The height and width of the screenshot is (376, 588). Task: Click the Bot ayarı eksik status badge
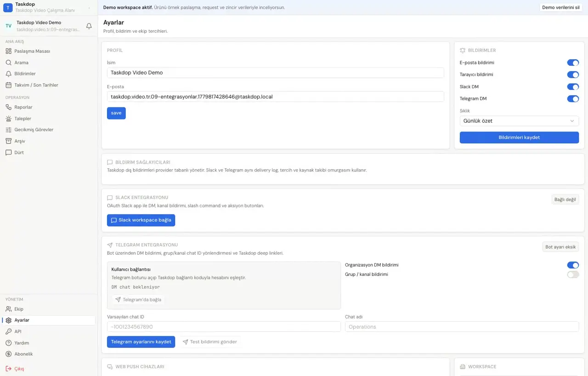(560, 247)
